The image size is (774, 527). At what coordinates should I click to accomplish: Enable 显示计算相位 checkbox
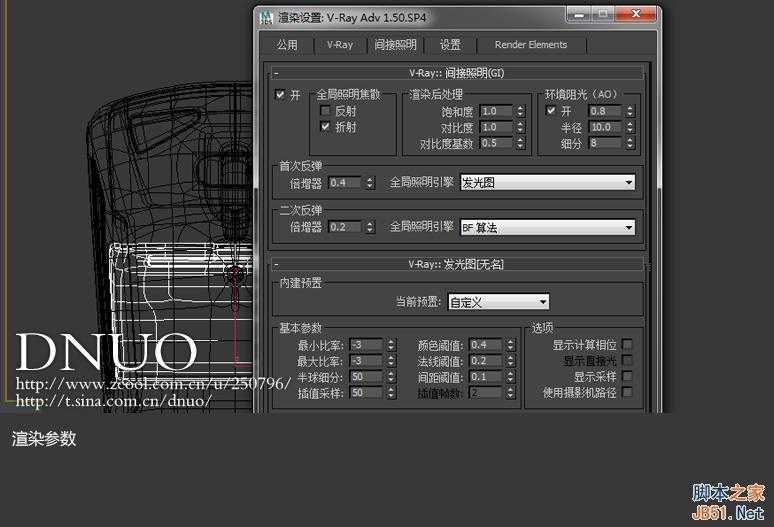[627, 344]
